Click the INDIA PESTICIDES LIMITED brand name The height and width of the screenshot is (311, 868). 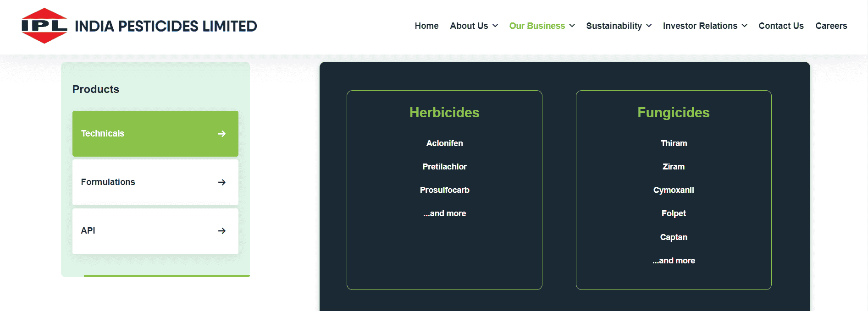(166, 26)
